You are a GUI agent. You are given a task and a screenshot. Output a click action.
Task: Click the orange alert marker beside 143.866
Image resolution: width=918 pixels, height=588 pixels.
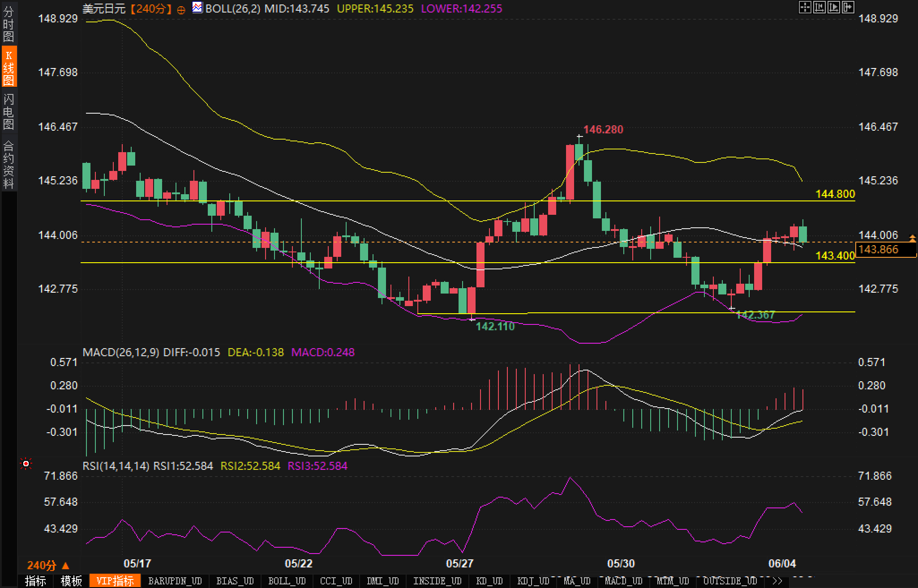tap(913, 239)
